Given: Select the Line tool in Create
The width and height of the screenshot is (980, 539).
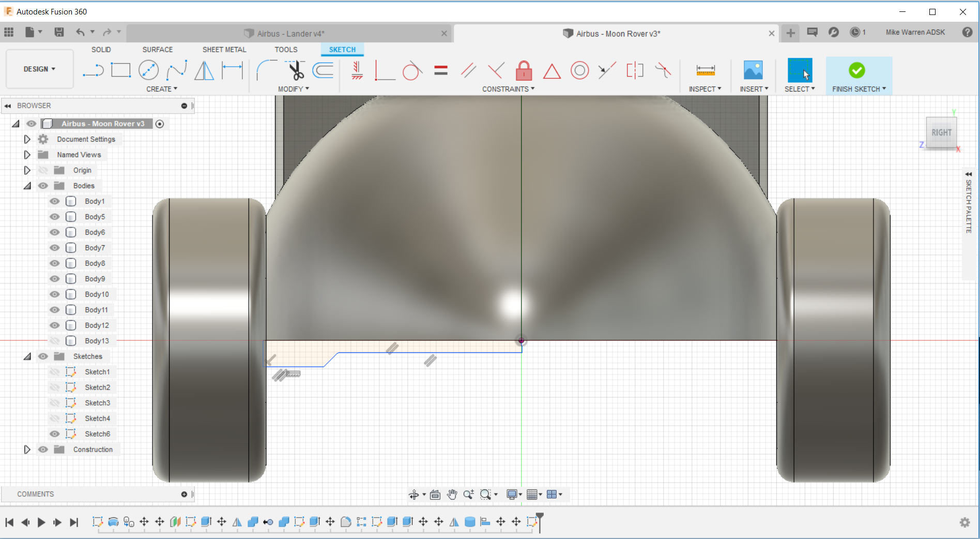Looking at the screenshot, I should click(93, 70).
